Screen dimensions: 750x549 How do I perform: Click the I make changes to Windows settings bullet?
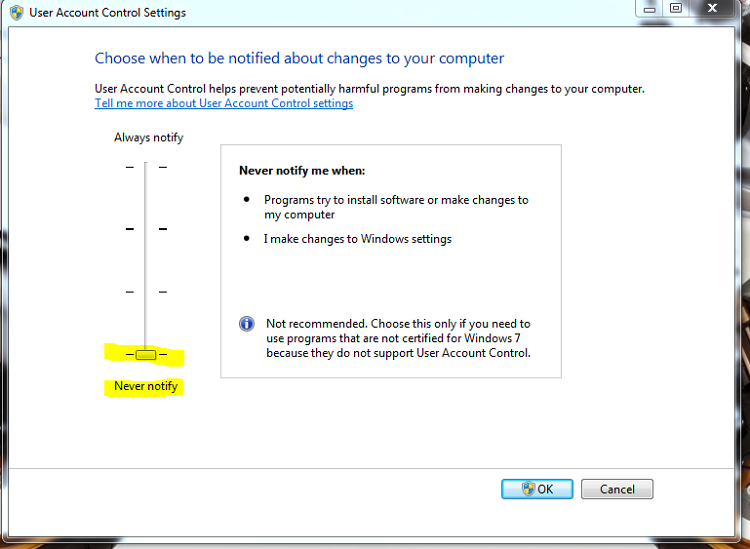click(x=357, y=239)
